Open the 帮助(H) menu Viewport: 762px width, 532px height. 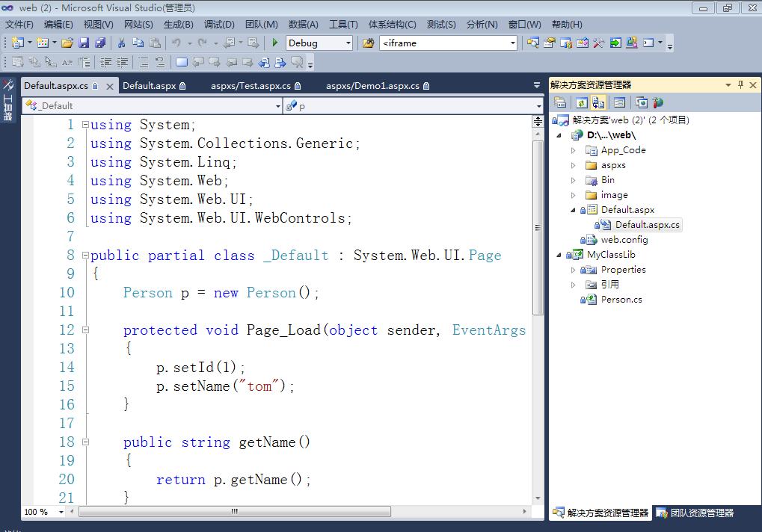[x=567, y=24]
